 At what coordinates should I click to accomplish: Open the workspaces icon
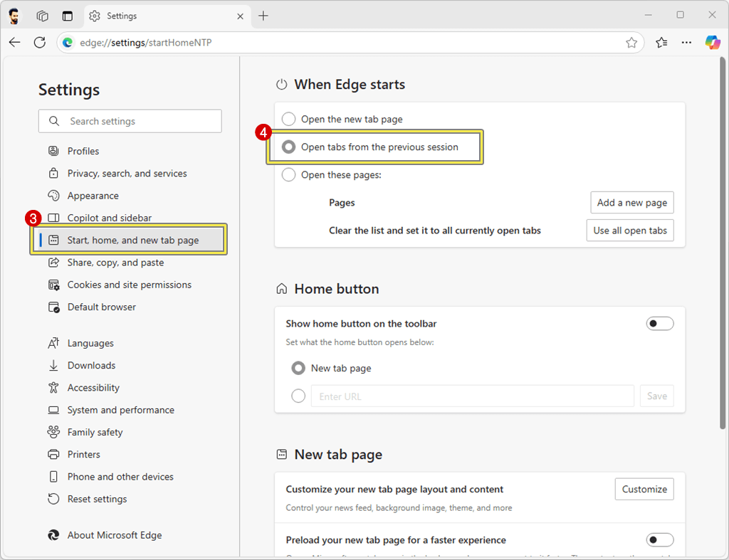(x=42, y=16)
